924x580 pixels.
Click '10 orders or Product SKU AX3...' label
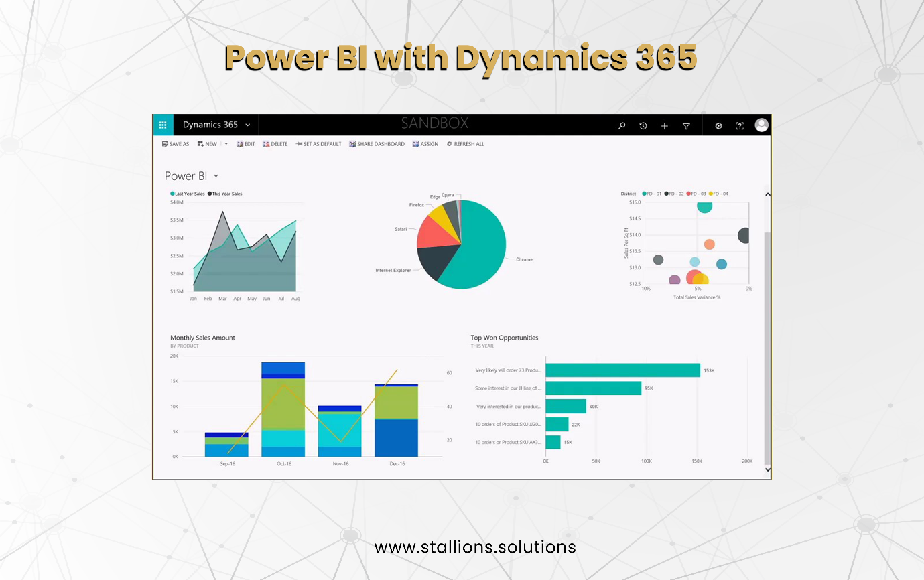click(x=508, y=442)
